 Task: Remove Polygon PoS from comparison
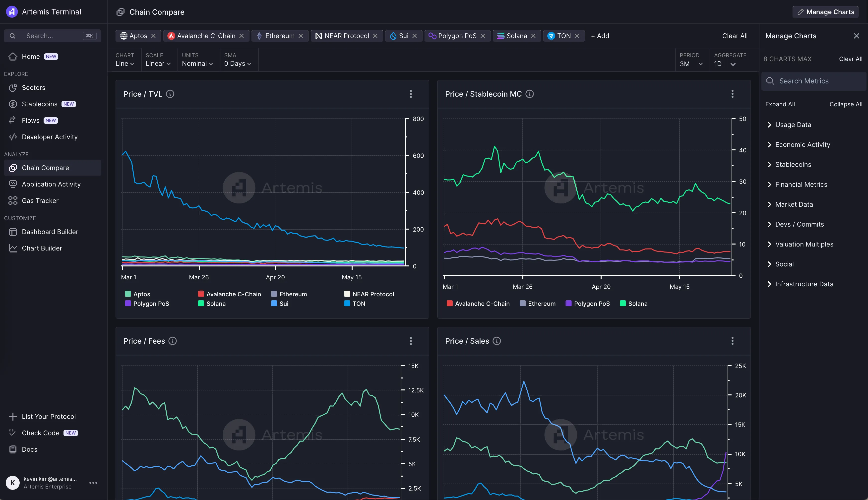click(483, 36)
